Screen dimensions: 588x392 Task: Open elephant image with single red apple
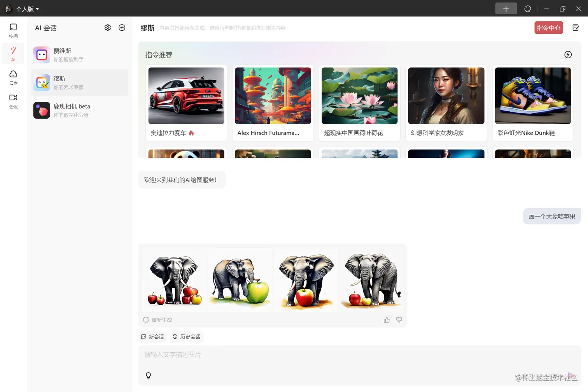(306, 280)
